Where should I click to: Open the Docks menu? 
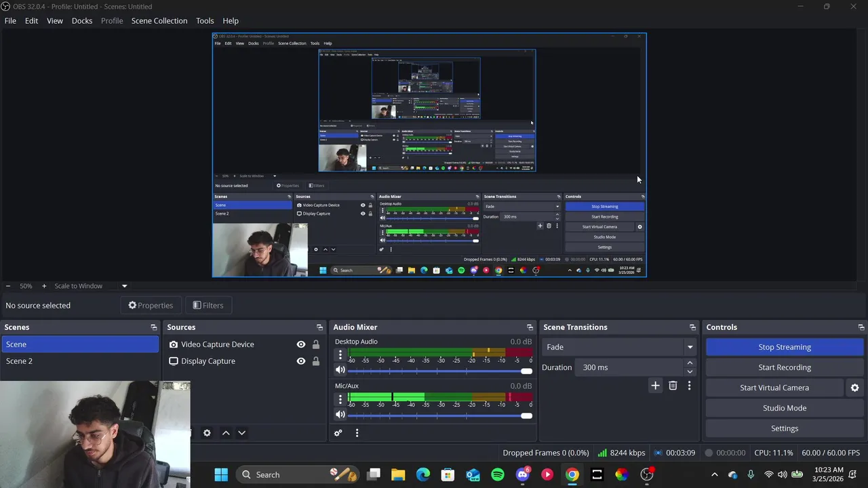click(82, 21)
